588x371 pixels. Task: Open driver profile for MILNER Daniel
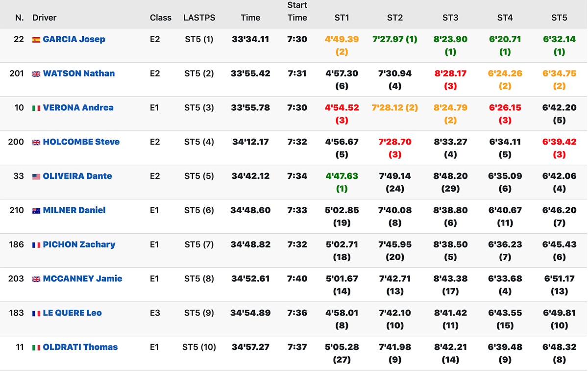click(x=74, y=210)
